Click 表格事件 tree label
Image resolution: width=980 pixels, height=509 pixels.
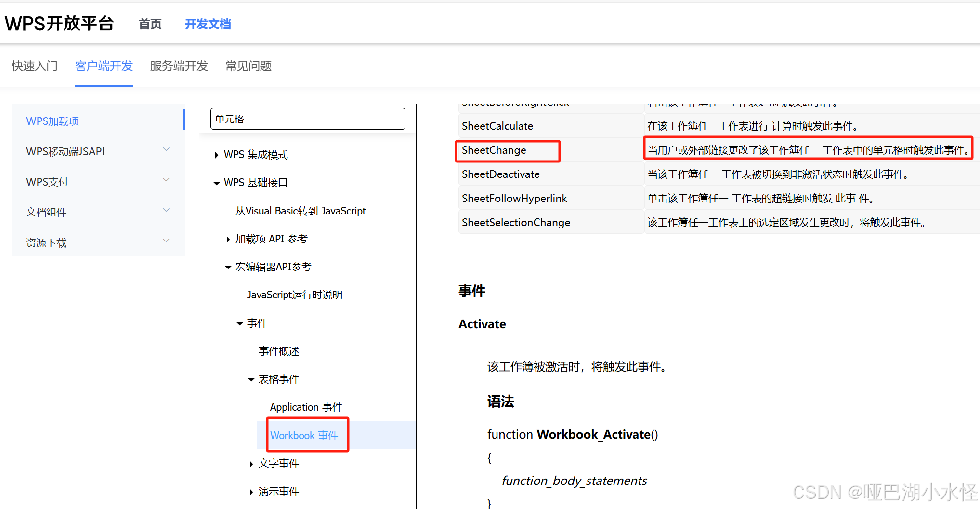click(279, 379)
